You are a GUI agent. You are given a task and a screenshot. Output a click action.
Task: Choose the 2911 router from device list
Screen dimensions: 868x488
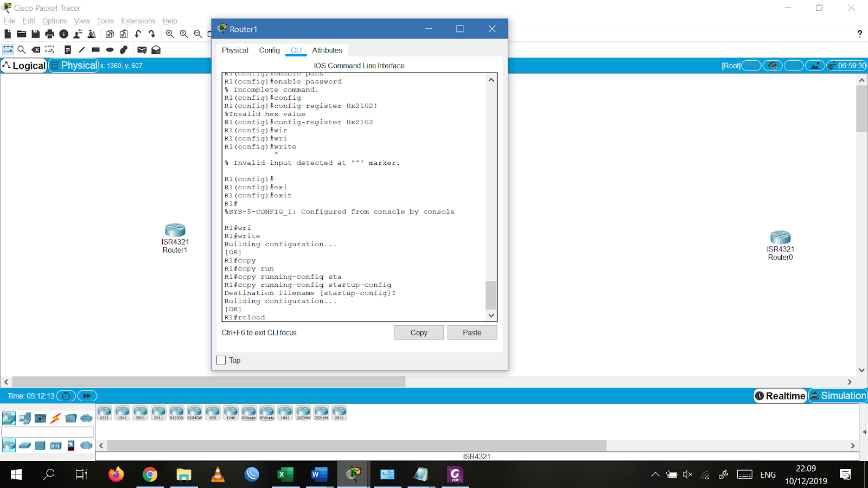(158, 412)
